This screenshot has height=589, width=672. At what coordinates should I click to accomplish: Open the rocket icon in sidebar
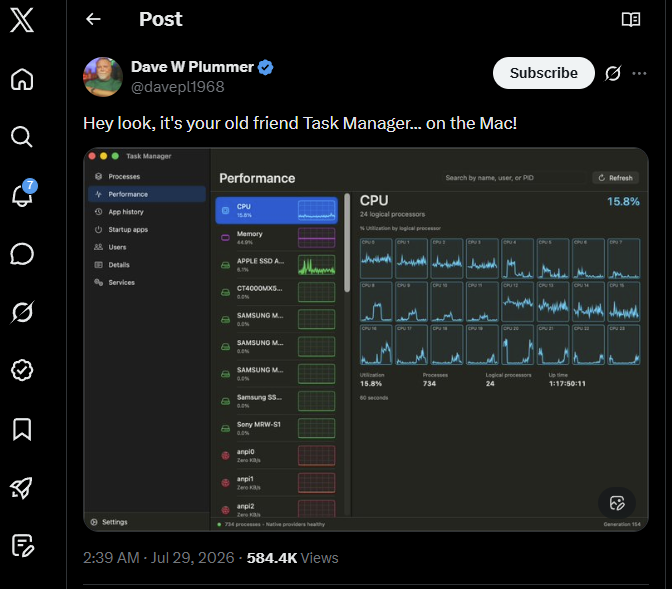(22, 487)
